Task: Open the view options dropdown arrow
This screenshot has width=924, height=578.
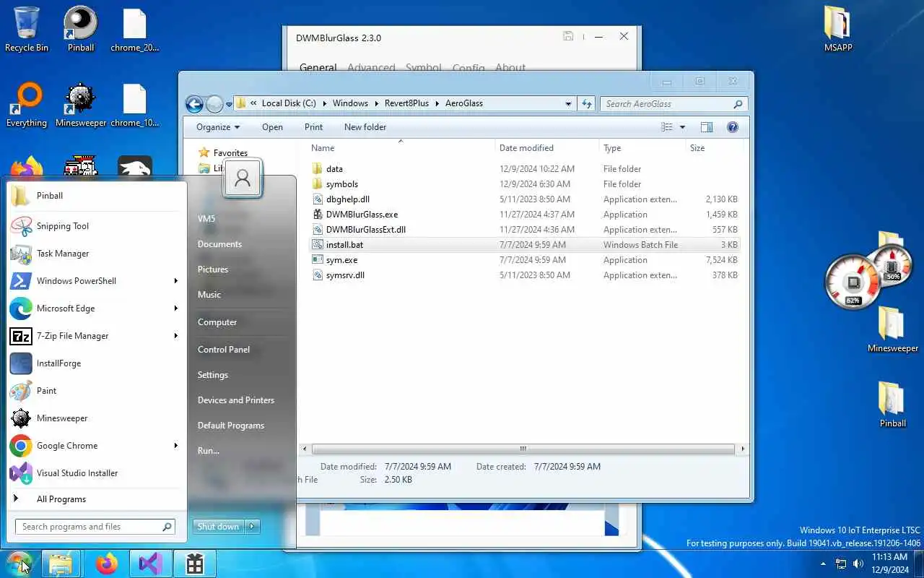Action: [x=682, y=127]
